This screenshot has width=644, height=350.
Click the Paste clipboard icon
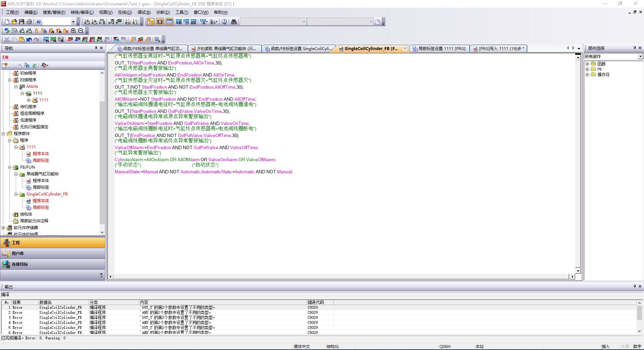point(21,40)
